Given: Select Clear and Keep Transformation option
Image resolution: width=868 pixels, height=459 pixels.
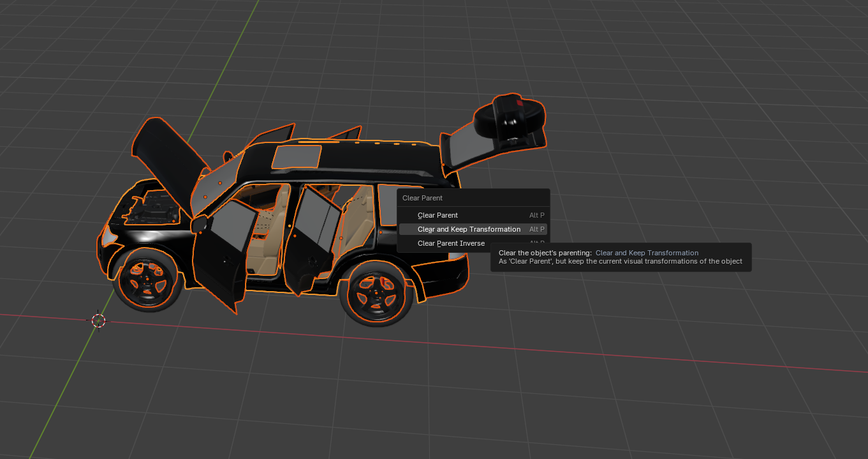Looking at the screenshot, I should pos(473,229).
